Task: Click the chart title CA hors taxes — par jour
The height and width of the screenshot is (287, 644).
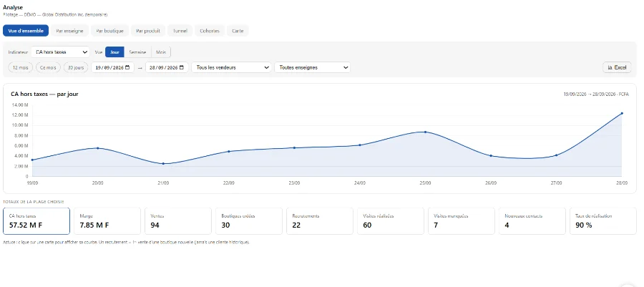Action: [44, 94]
